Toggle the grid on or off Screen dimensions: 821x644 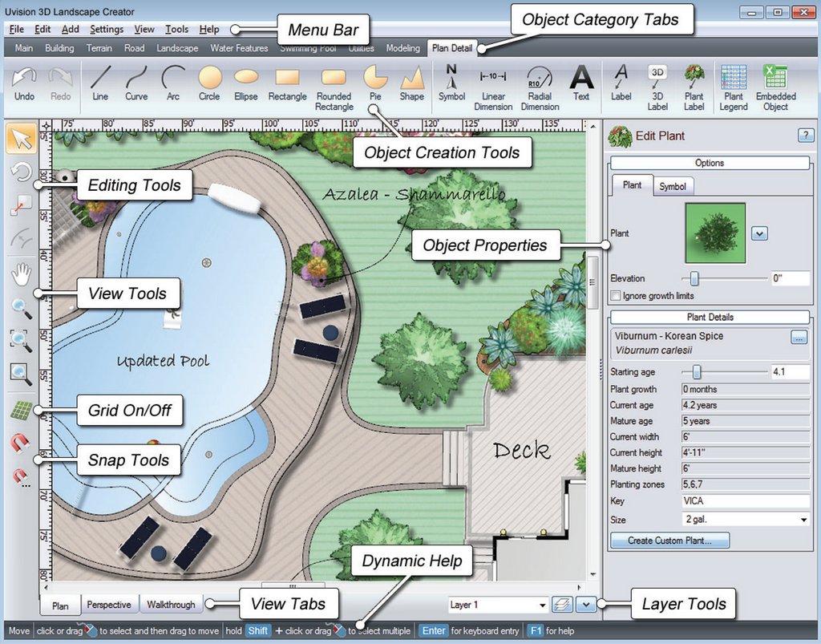coord(22,411)
